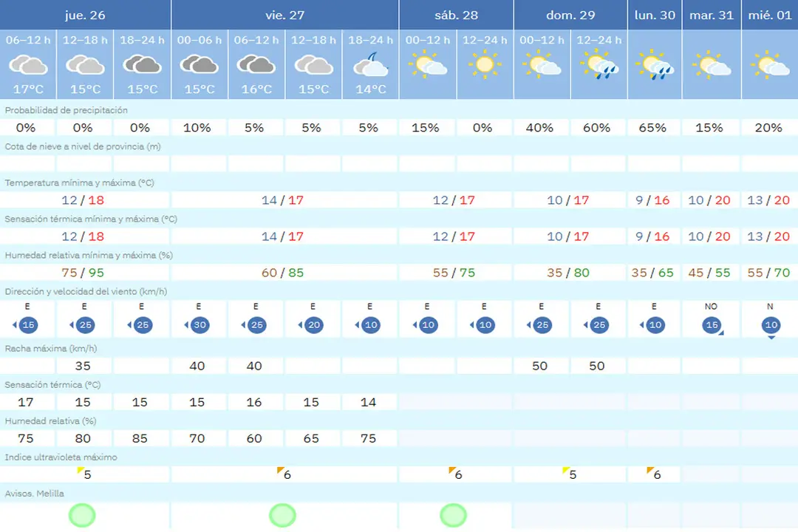798x532 pixels.
Task: Click the UV index 5 marker for jue. 26
Action: pyautogui.click(x=84, y=474)
